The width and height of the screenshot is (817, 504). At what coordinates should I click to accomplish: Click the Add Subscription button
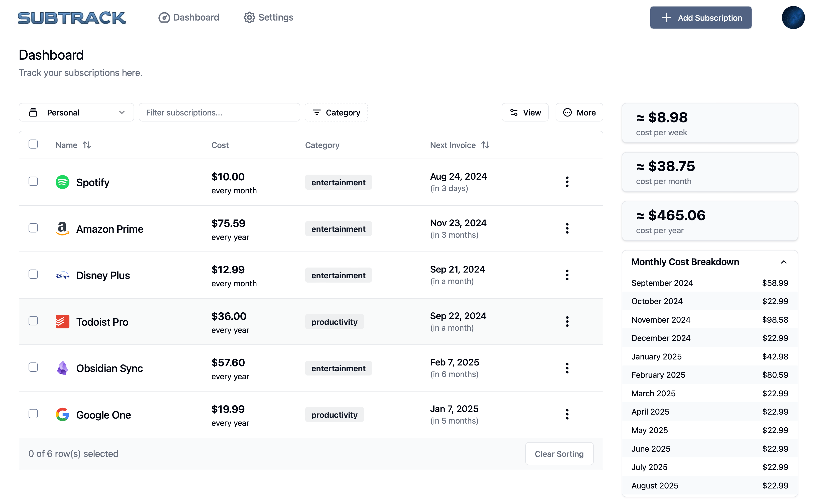pos(701,18)
